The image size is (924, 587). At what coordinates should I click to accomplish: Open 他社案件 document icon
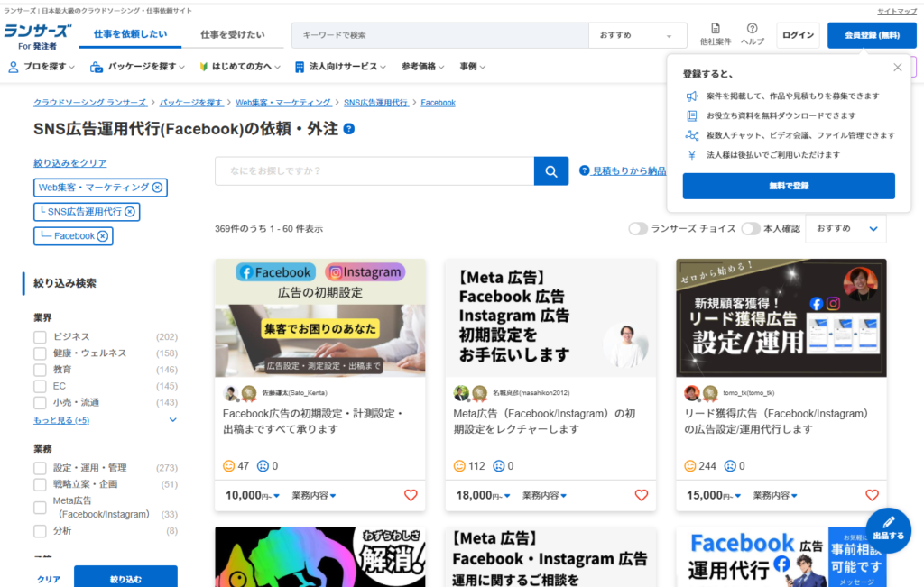tap(715, 28)
